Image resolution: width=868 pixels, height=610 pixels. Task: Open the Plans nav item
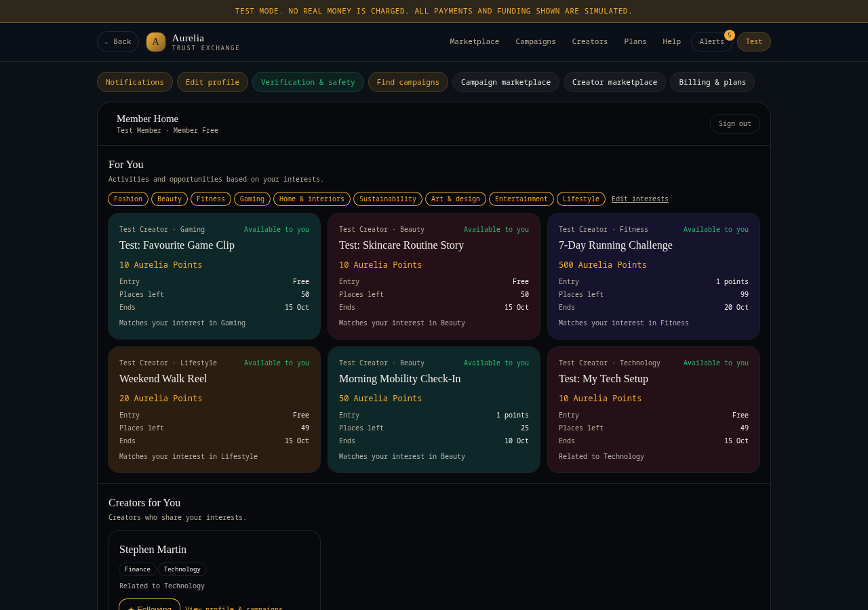[635, 42]
